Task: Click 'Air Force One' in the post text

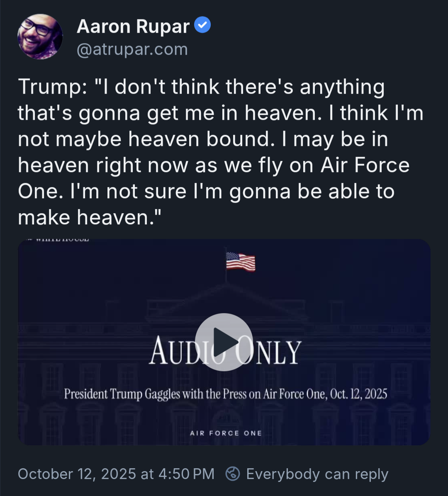Action: 365,165
